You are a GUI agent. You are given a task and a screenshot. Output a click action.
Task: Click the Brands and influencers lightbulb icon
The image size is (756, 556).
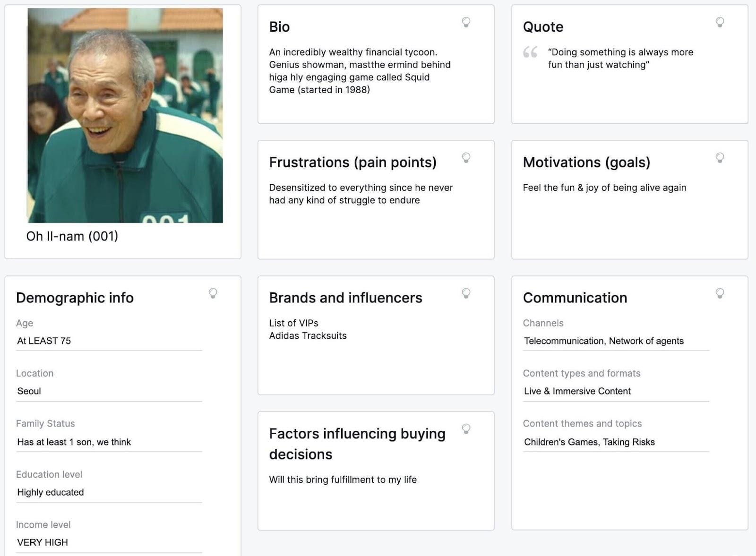click(x=466, y=293)
